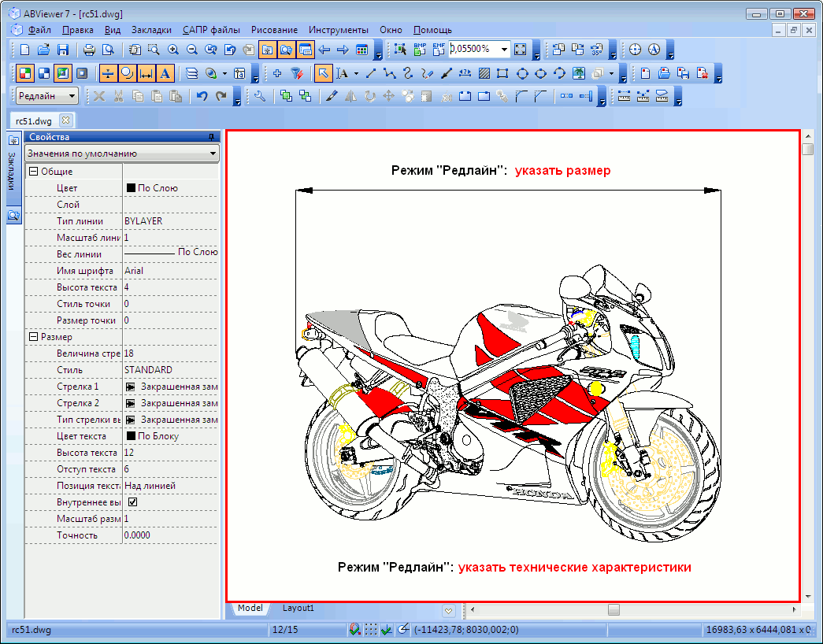Click the Zoom in icon

pos(173,50)
